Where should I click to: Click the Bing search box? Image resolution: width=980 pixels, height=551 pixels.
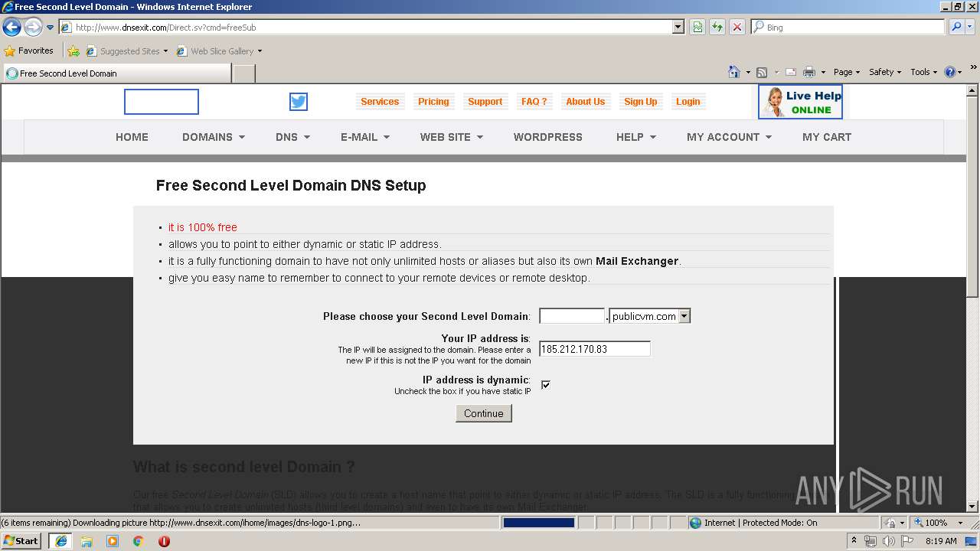point(848,28)
